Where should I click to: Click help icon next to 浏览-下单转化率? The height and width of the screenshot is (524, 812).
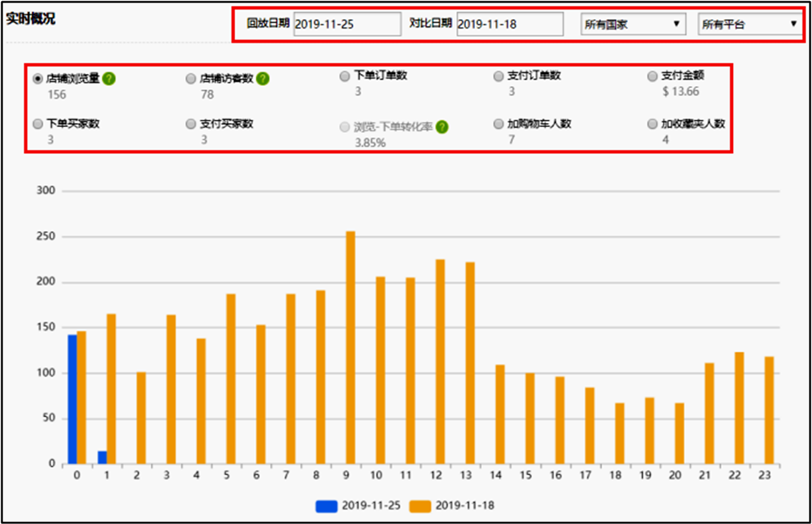pyautogui.click(x=442, y=127)
